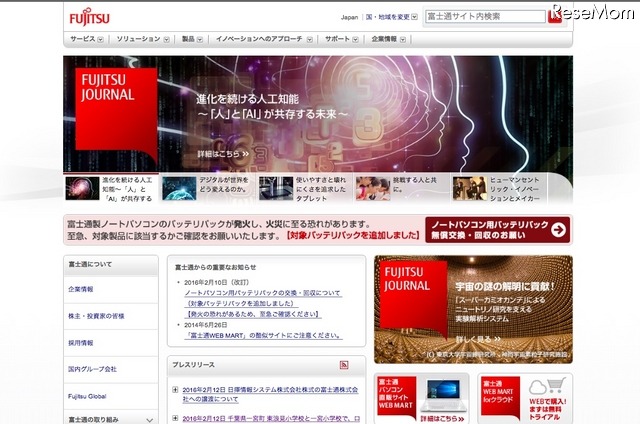
Task: Click the red search submit button
Action: [x=554, y=17]
